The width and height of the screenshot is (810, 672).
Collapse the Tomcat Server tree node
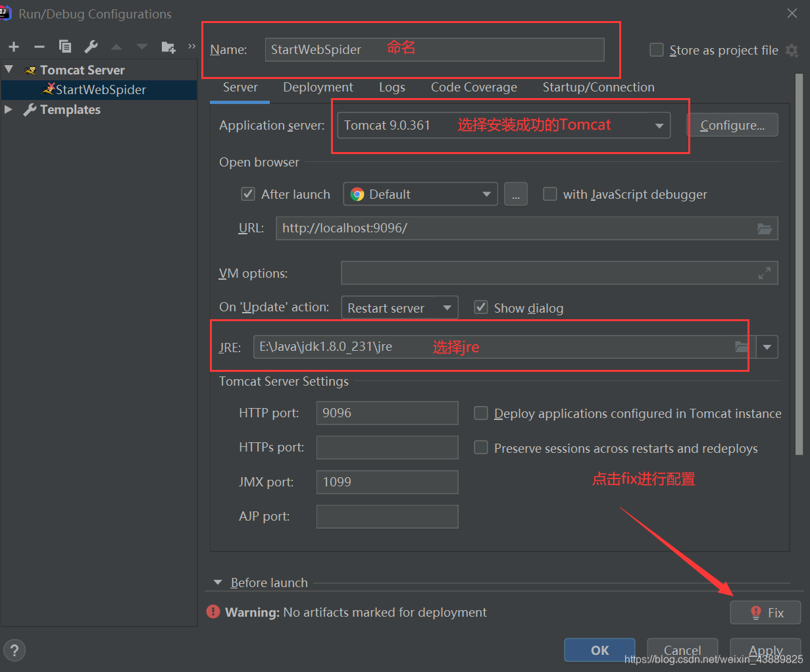pyautogui.click(x=9, y=69)
